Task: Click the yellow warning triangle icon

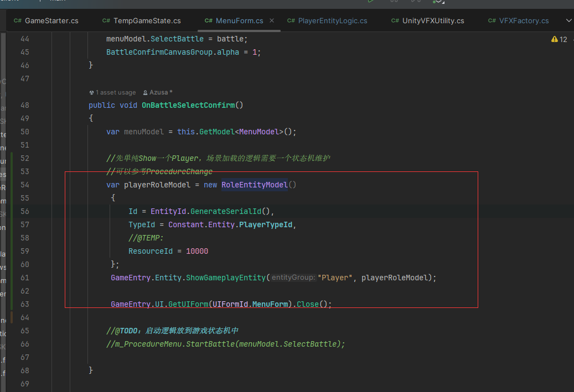Action: click(554, 39)
